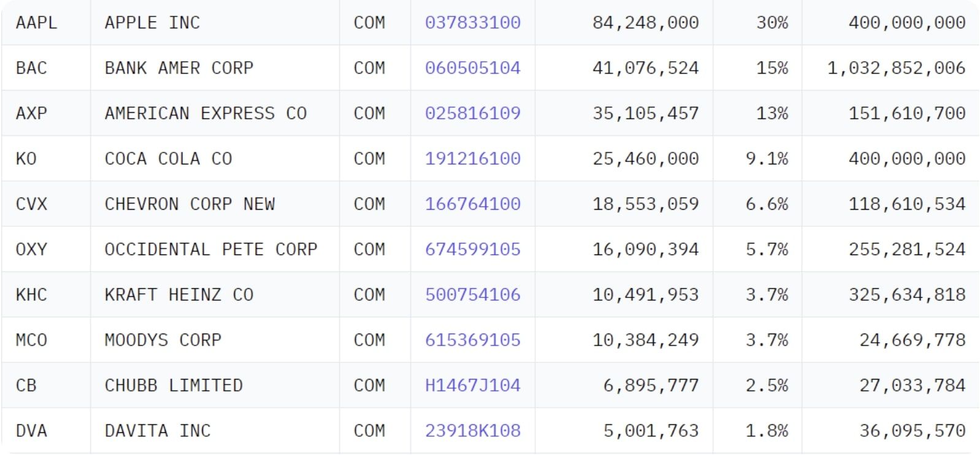Click the share count 325,634,818
This screenshot has height=455, width=980.
(x=908, y=295)
